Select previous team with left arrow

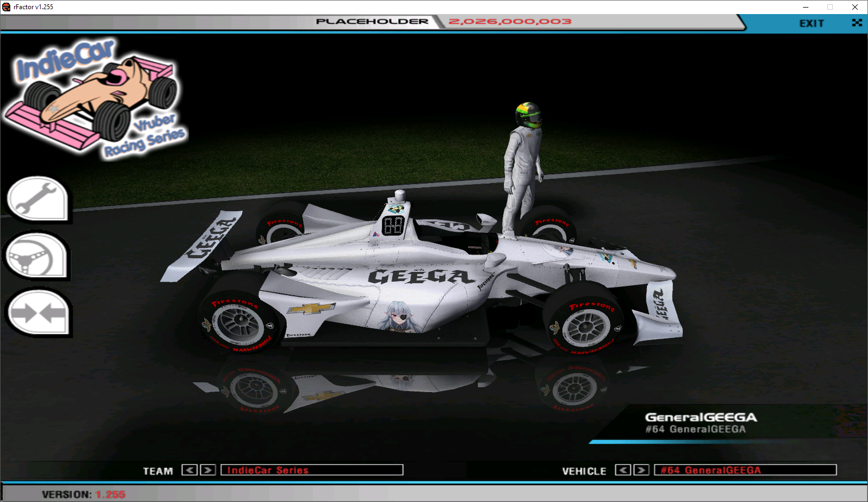click(190, 470)
